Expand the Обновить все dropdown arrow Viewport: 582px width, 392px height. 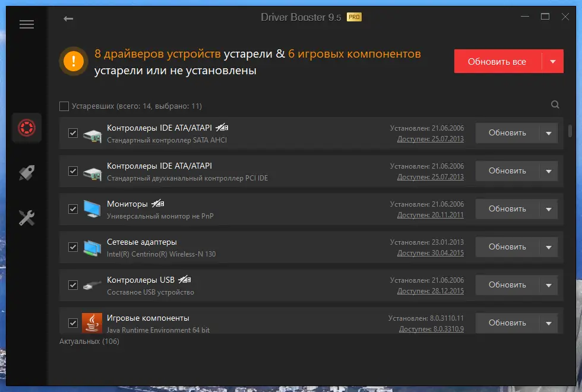(x=553, y=61)
